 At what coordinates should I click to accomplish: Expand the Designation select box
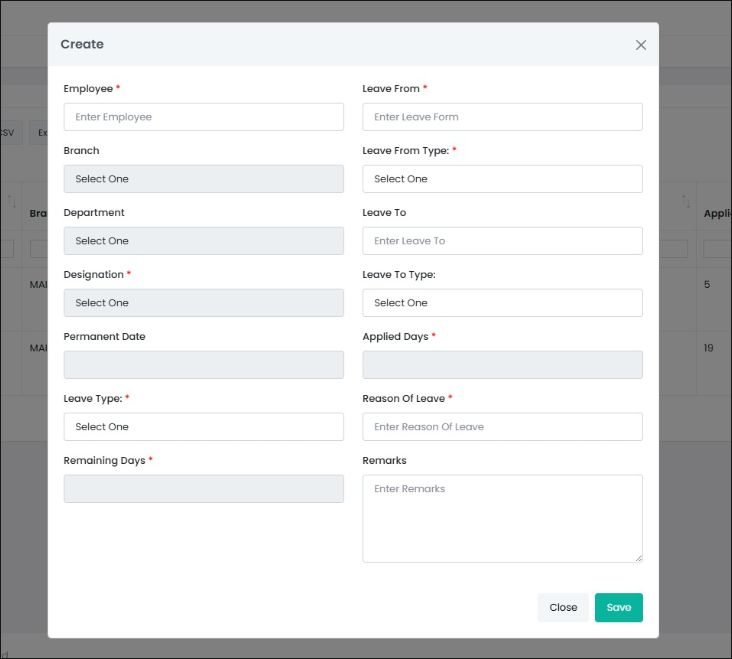[203, 303]
